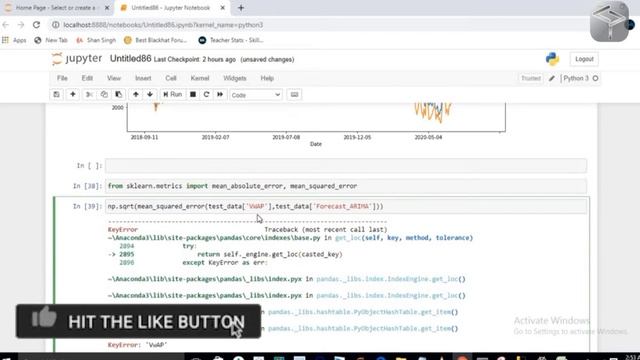640x360 pixels.
Task: Paste cells below icon
Action: 118,95
